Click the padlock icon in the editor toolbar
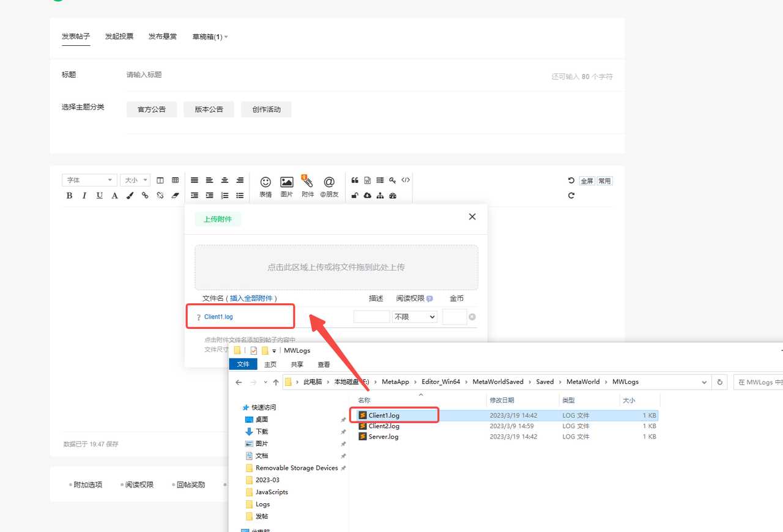This screenshot has width=783, height=532. tap(355, 196)
